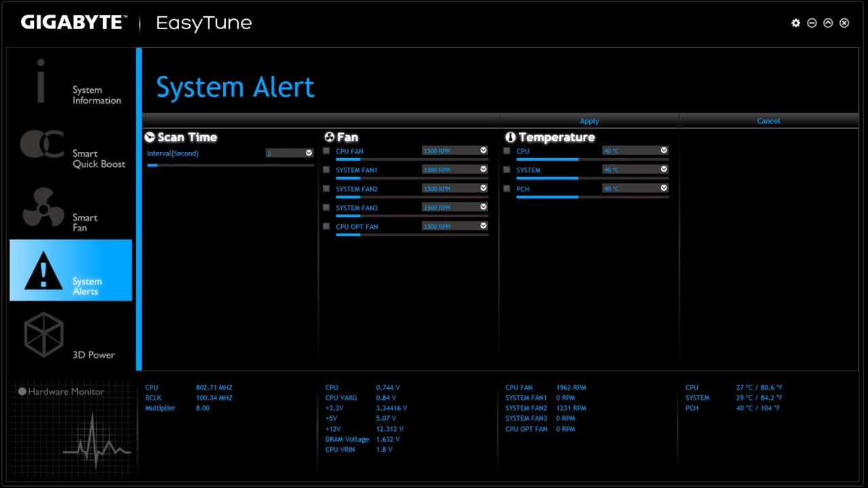Open the System Information icon
This screenshot has width=868, height=488.
pos(41,81)
